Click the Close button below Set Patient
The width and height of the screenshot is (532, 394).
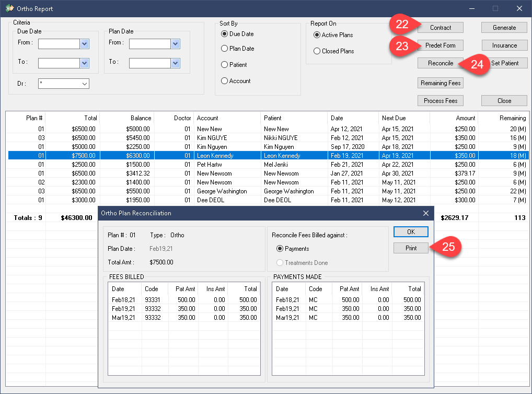(504, 101)
